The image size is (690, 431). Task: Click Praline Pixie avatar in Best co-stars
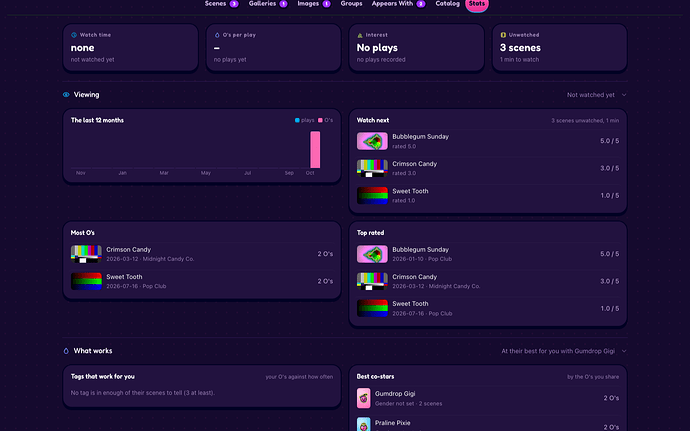coord(363,424)
